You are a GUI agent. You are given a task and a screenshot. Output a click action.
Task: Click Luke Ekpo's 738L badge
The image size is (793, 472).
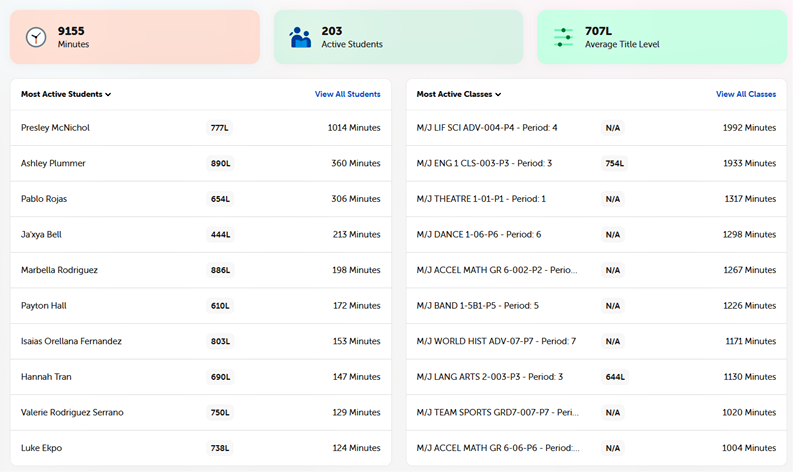click(x=220, y=448)
